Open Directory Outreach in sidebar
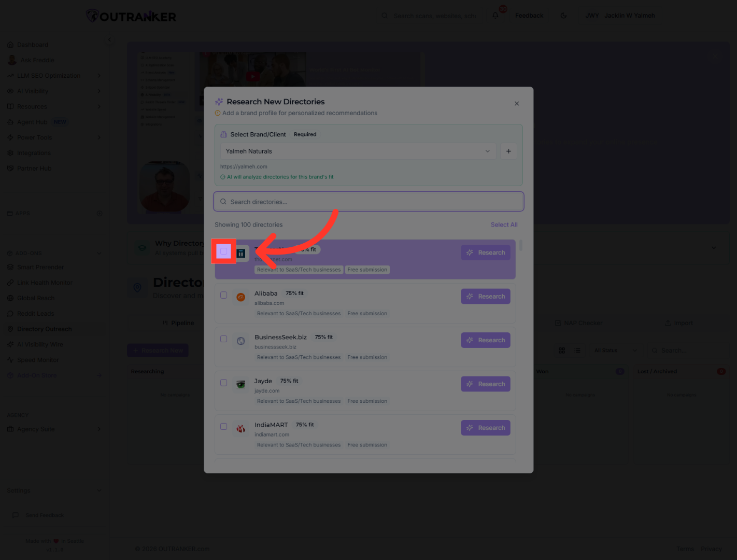The width and height of the screenshot is (737, 560). 44,329
